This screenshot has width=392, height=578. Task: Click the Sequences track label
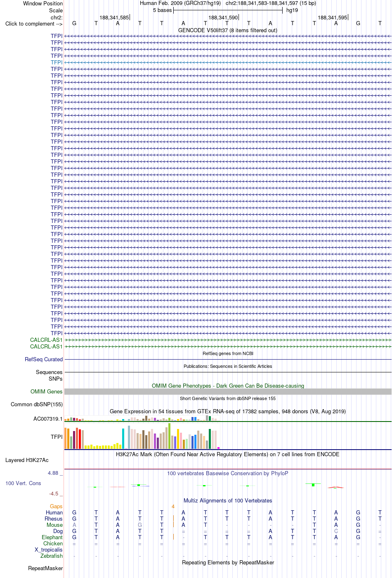pos(49,372)
